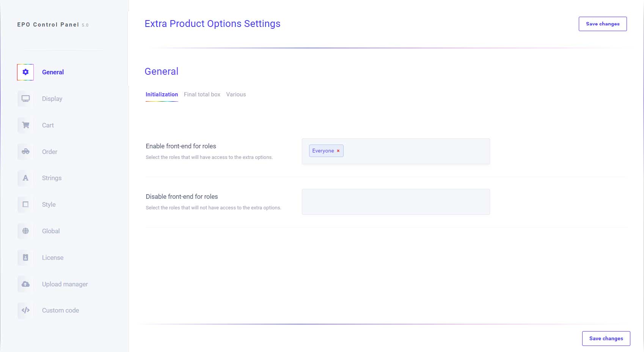Switch to the Final total box tab
Viewport: 644px width, 352px height.
pos(202,94)
